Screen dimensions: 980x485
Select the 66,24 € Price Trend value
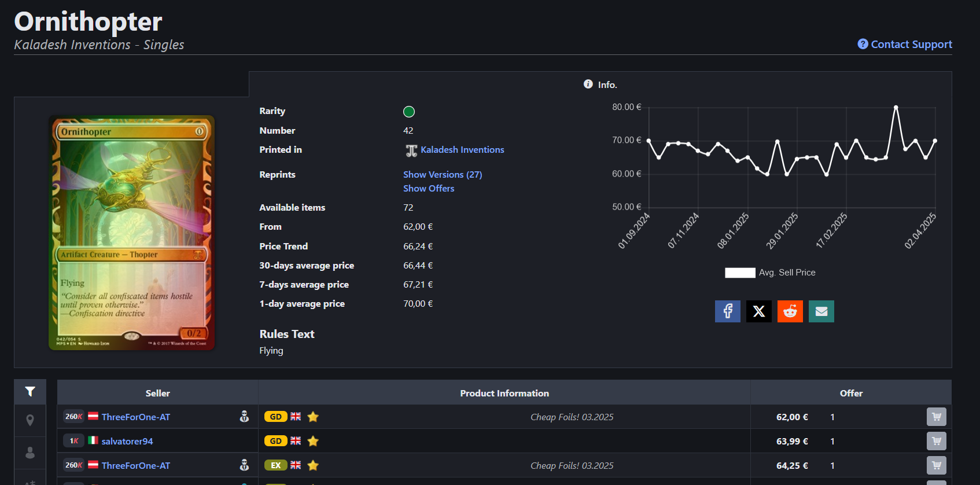tap(418, 247)
